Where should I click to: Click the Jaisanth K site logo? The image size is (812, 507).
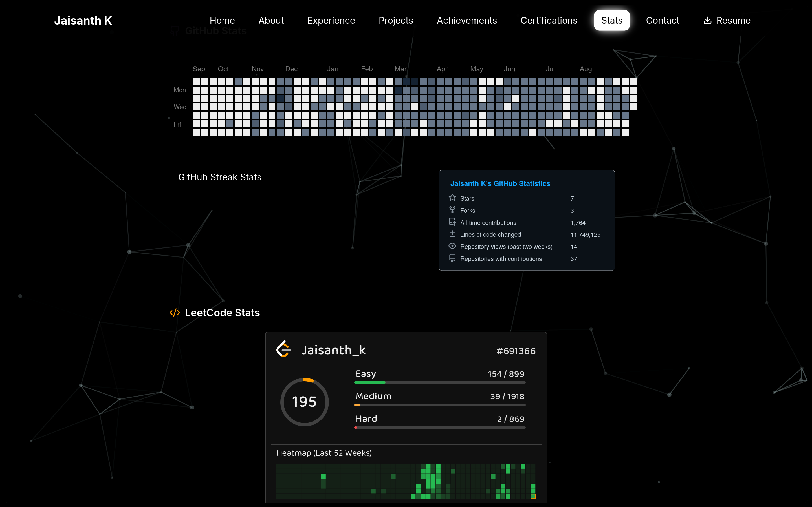[x=83, y=21]
